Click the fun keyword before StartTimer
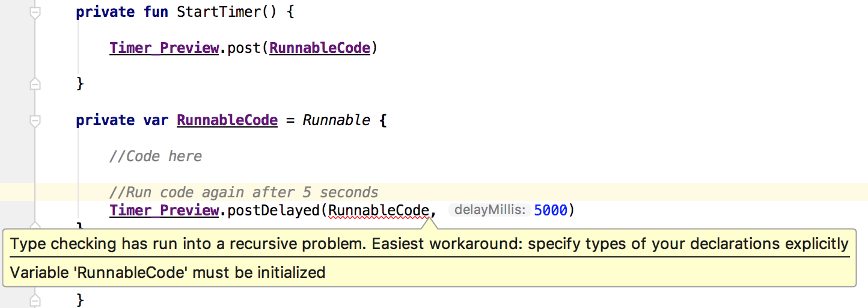 (156, 12)
